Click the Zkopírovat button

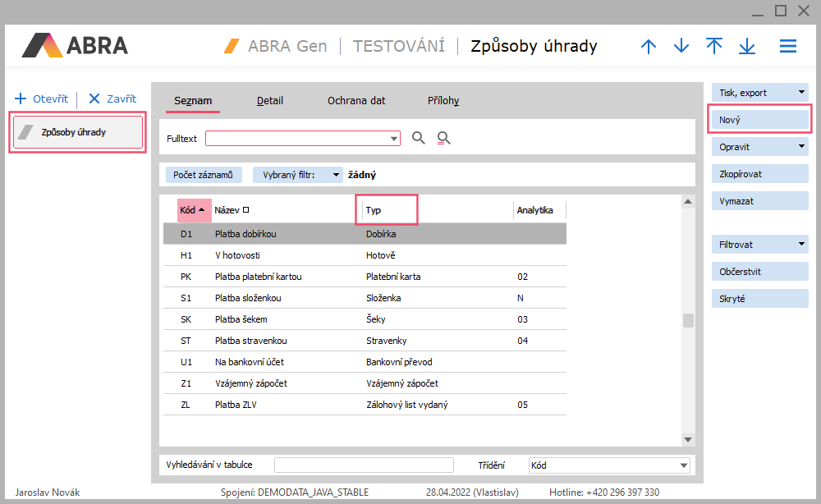[x=760, y=174]
